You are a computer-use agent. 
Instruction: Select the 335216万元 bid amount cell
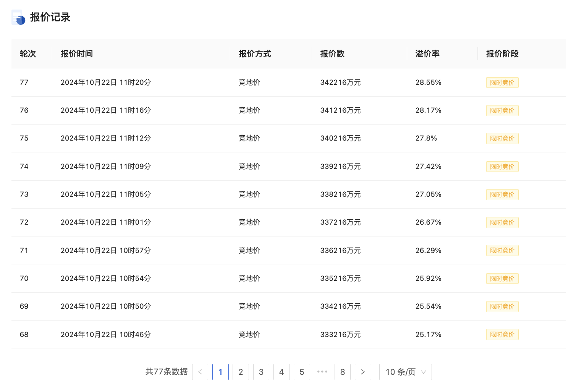(341, 279)
